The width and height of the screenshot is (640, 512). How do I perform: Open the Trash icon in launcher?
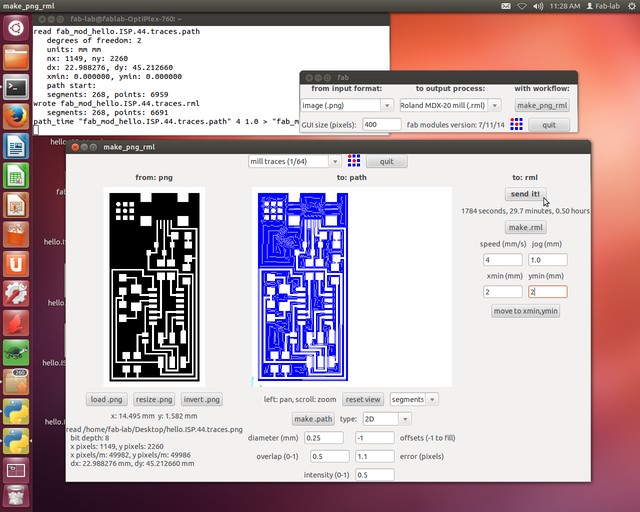[x=16, y=495]
